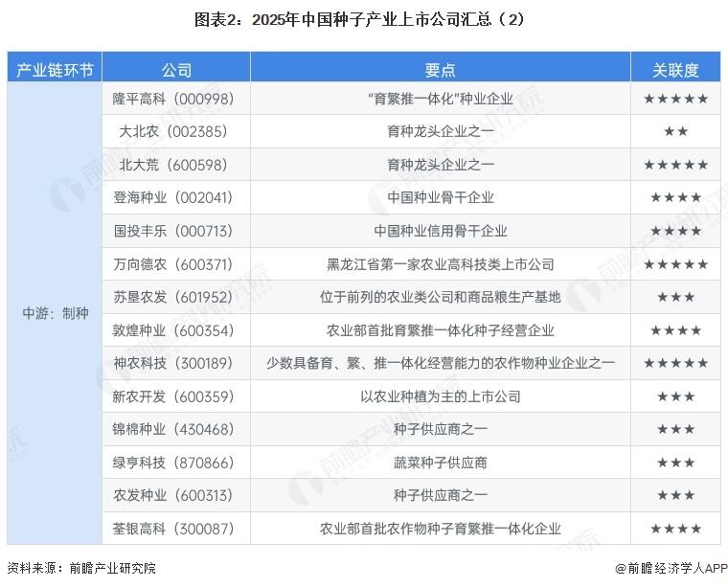Click the text 中国种业信用骨干企业
728x588 pixels.
[x=440, y=231]
